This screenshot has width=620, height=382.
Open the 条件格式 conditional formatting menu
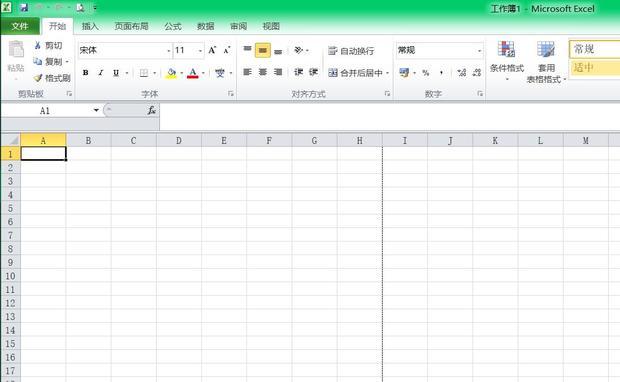[x=507, y=61]
